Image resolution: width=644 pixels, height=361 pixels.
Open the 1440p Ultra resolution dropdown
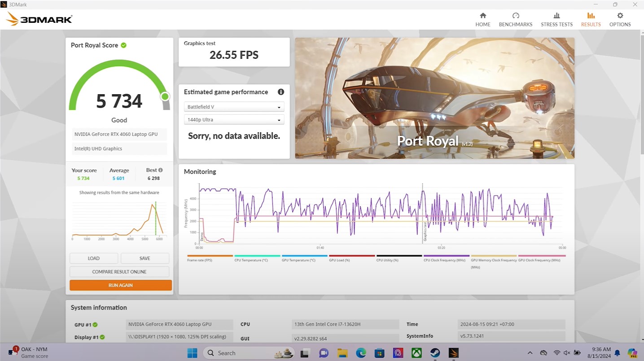coord(234,120)
